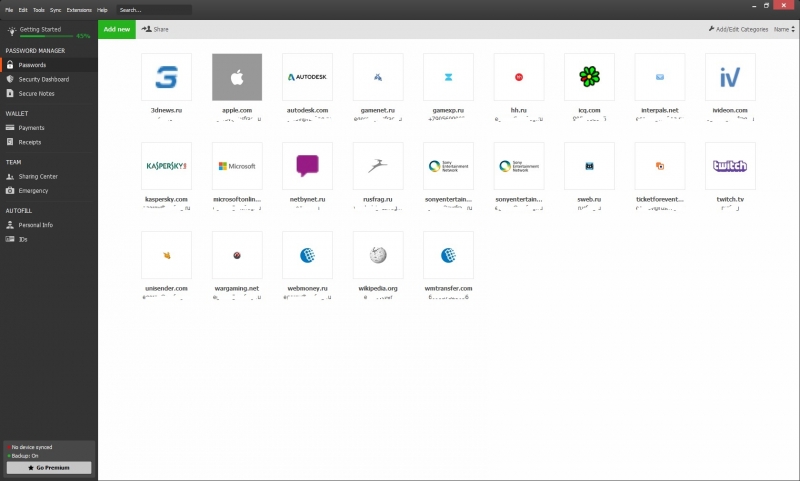Select the webmoney.ru globe icon tile

(307, 255)
